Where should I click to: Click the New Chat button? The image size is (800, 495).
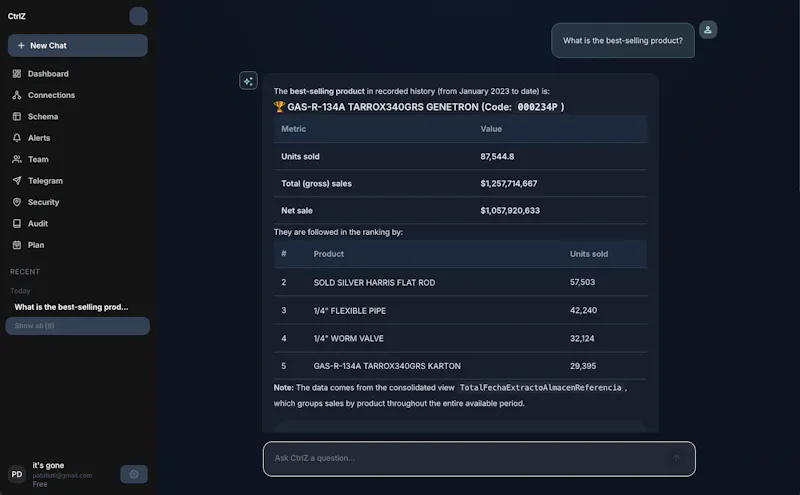tap(78, 45)
